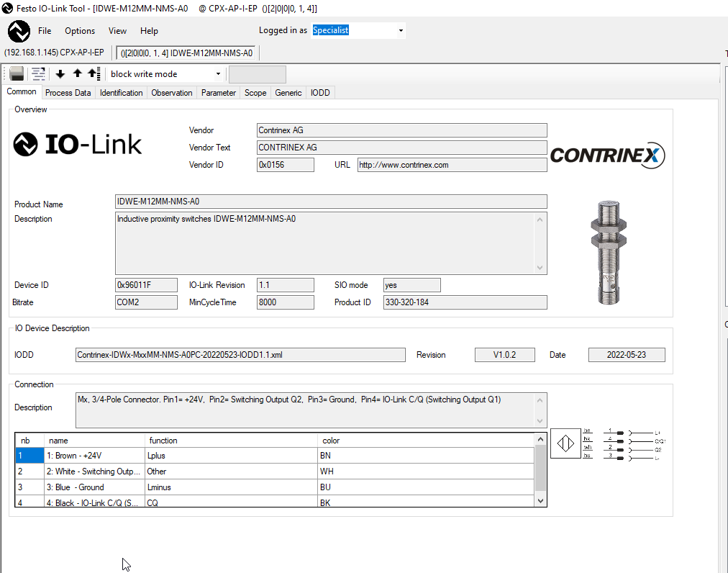Click the parameter list icon in the toolbar
The width and height of the screenshot is (728, 573).
(x=38, y=74)
